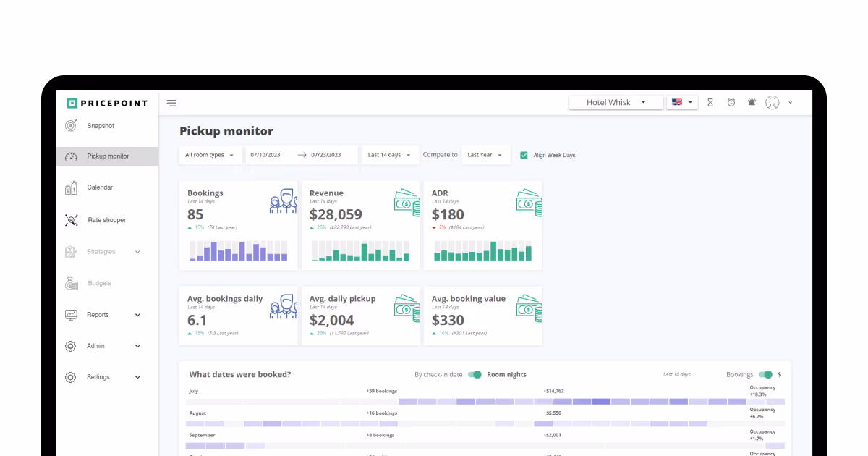Click the +59 bookings label for July
The image size is (868, 456).
382,391
